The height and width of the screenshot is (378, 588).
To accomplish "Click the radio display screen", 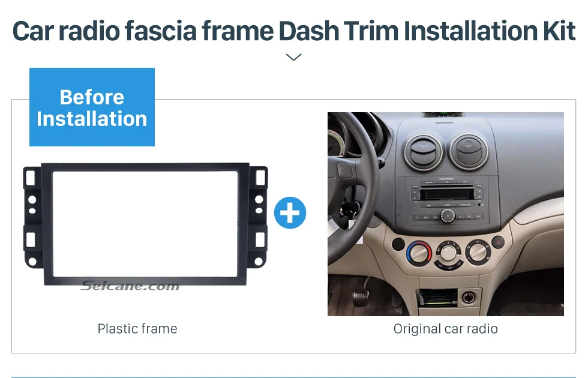I will 446,194.
